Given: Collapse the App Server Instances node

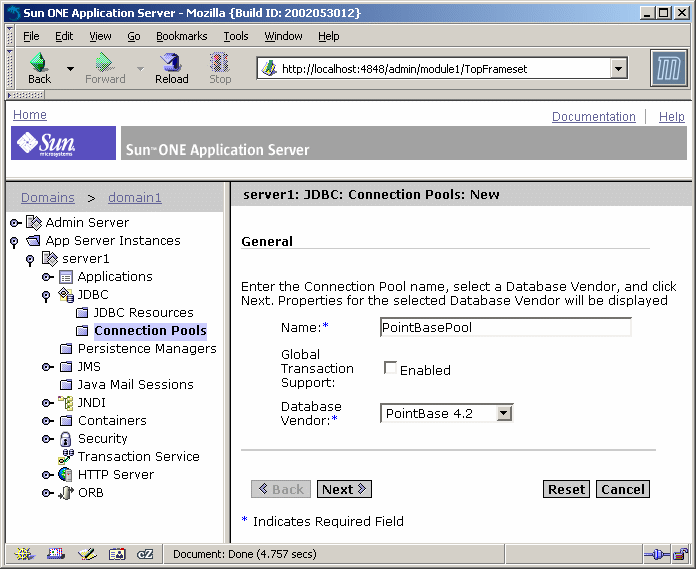Looking at the screenshot, I should tap(14, 242).
